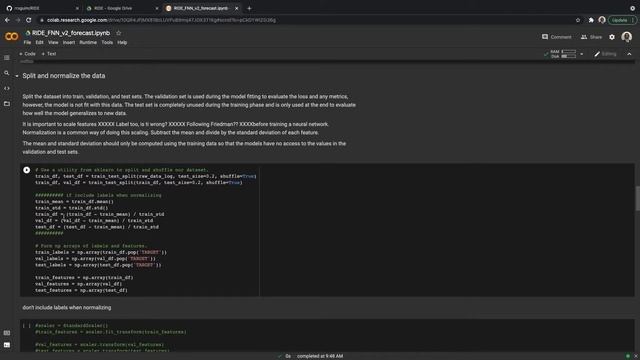This screenshot has width=640, height=360.
Task: Open the table of contents sidebar icon
Action: tap(7, 58)
